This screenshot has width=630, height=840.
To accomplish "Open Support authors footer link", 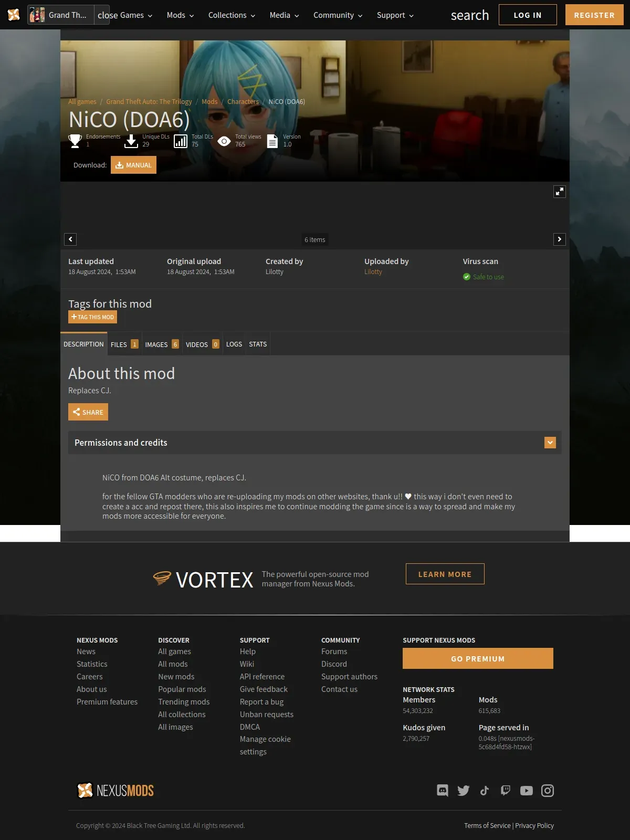I will click(349, 677).
